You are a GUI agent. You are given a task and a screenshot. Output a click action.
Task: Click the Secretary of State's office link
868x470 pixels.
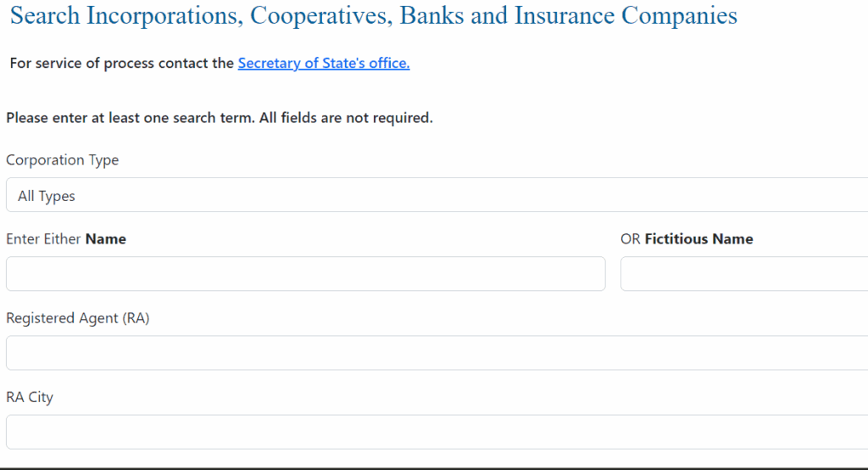tap(324, 63)
